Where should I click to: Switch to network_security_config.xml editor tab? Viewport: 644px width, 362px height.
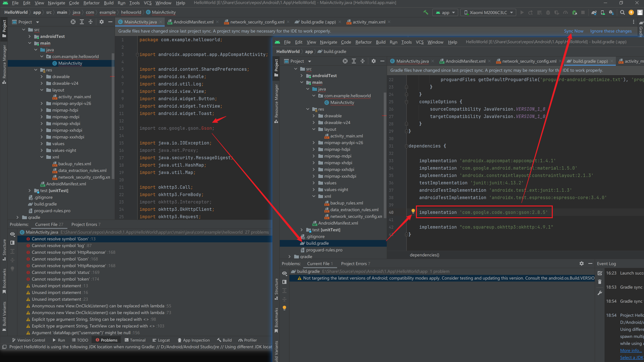257,22
